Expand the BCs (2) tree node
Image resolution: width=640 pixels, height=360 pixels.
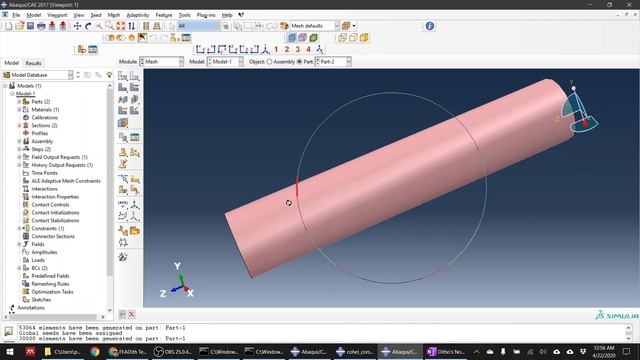19,268
